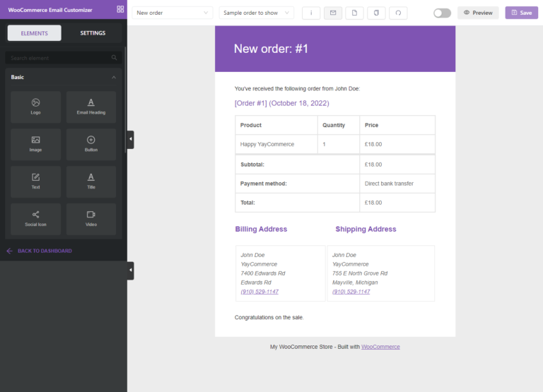Screen dimensions: 543x392
Task: Select the Logo element
Action: click(x=35, y=107)
